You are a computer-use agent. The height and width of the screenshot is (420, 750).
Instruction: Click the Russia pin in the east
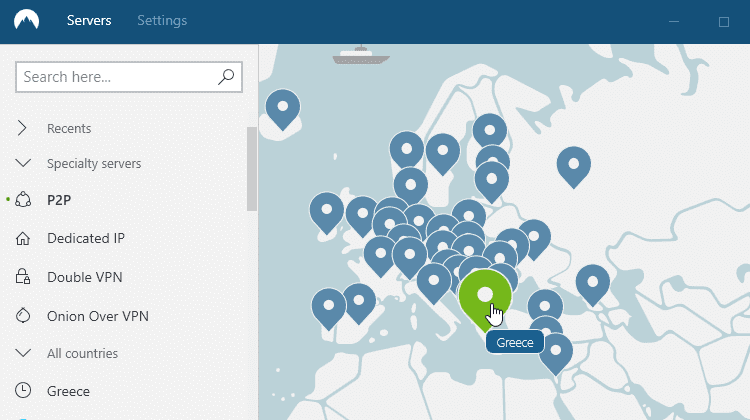tap(574, 167)
